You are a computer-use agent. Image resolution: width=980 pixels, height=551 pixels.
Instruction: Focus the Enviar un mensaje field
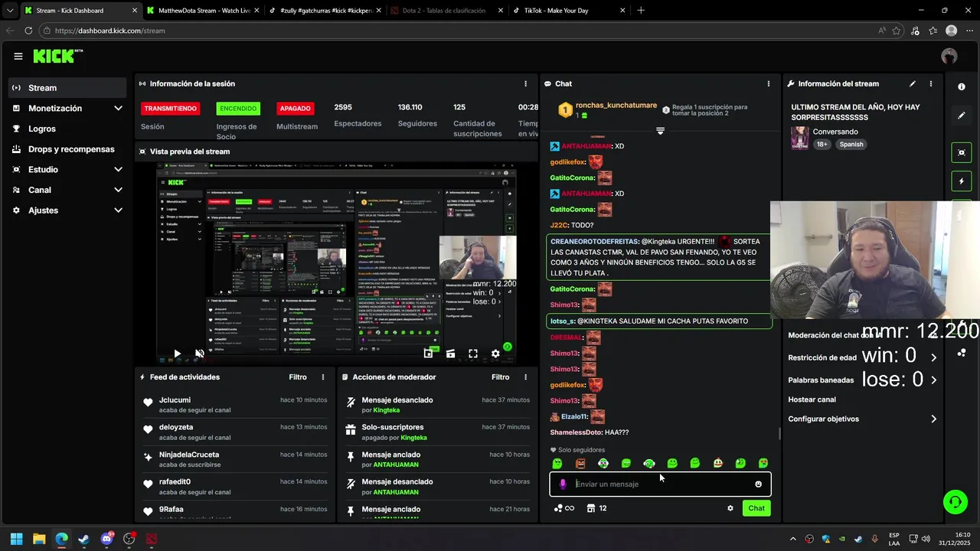pyautogui.click(x=660, y=484)
